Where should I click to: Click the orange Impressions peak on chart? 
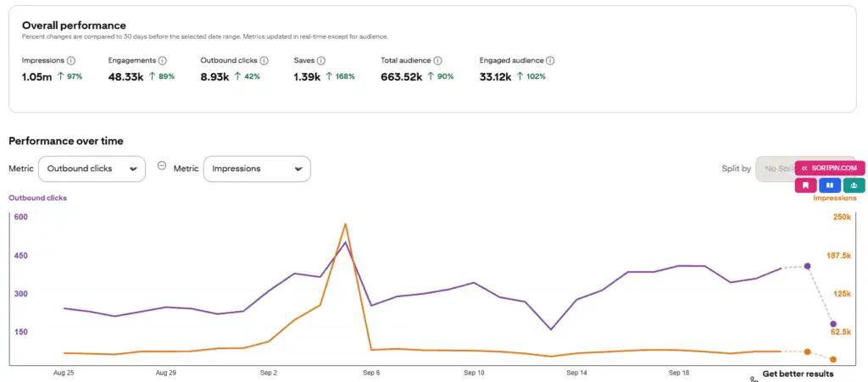[x=346, y=224]
